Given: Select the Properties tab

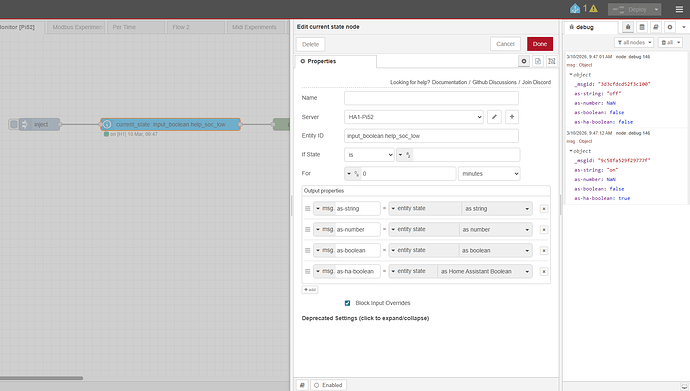Looking at the screenshot, I should (x=335, y=62).
